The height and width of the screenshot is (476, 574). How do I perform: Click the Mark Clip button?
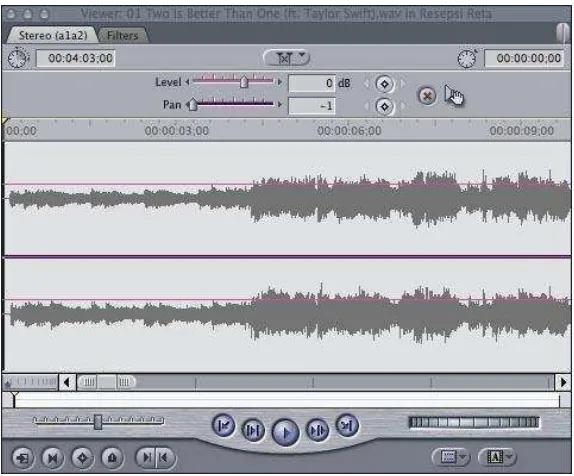pos(53,458)
